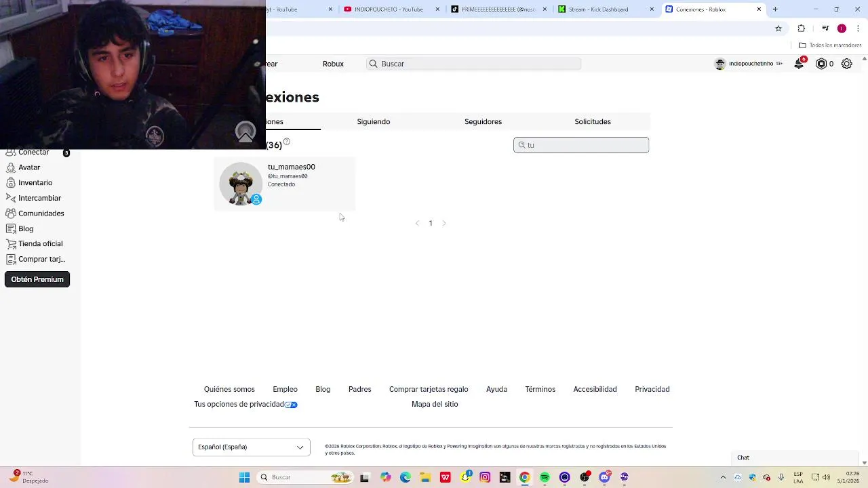Open Chrome three-dot menu

tap(859, 28)
